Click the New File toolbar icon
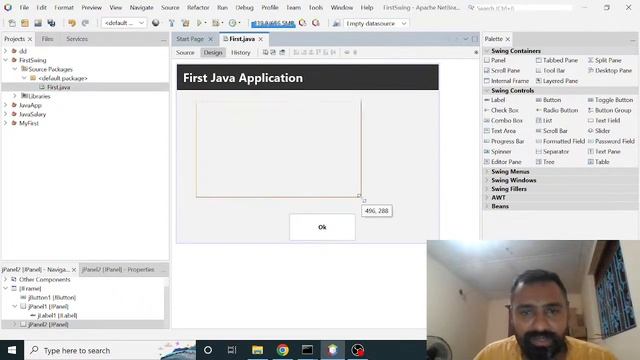Screen dimensions: 640x360 coord(12,23)
